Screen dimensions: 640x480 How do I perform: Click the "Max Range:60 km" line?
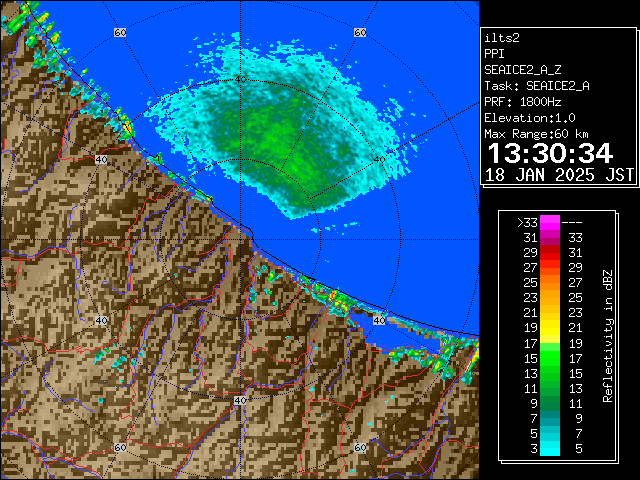tap(536, 134)
